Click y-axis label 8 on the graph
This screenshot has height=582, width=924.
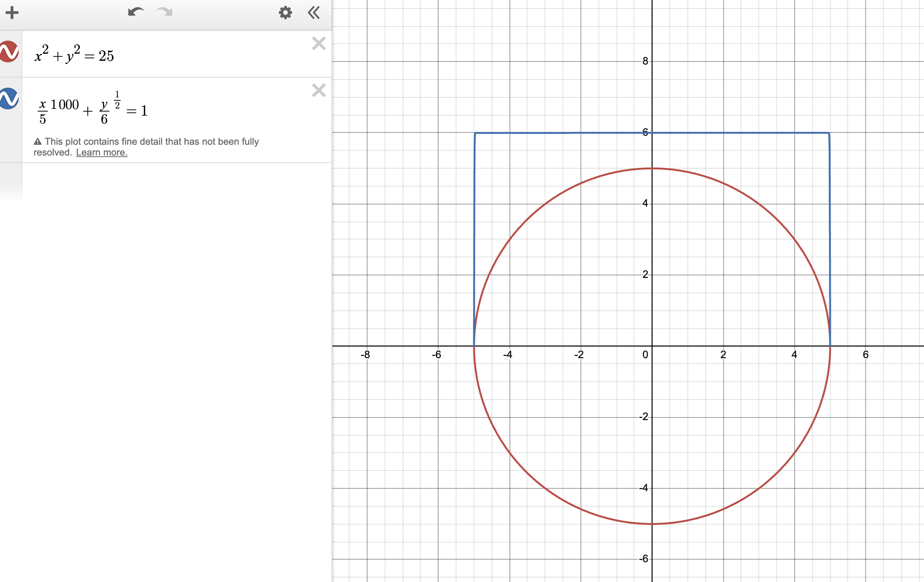pyautogui.click(x=645, y=61)
